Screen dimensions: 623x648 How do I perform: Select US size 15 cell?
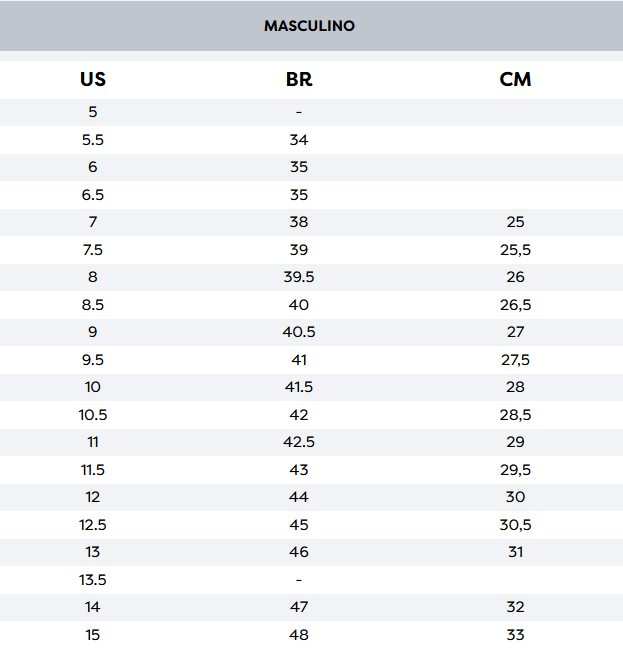click(93, 635)
